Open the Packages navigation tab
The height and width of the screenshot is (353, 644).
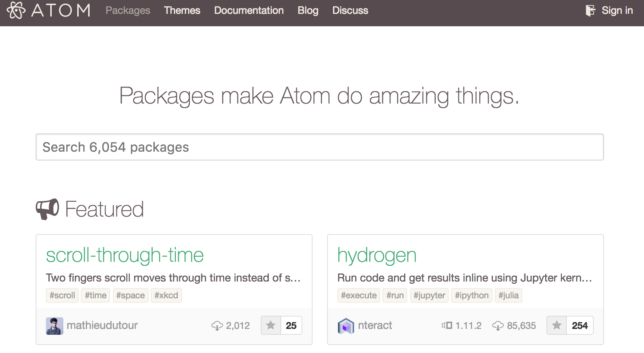(128, 11)
